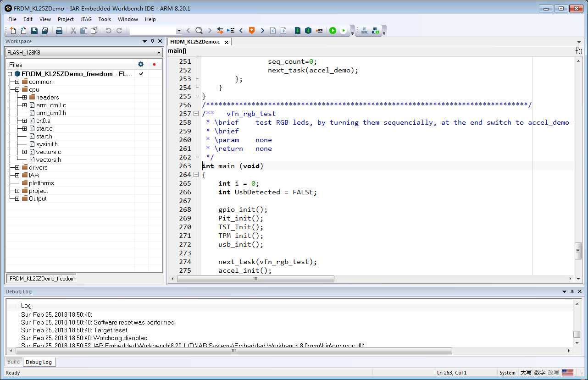Jump to the previous search match
Image resolution: width=588 pixels, height=380 pixels.
(188, 31)
